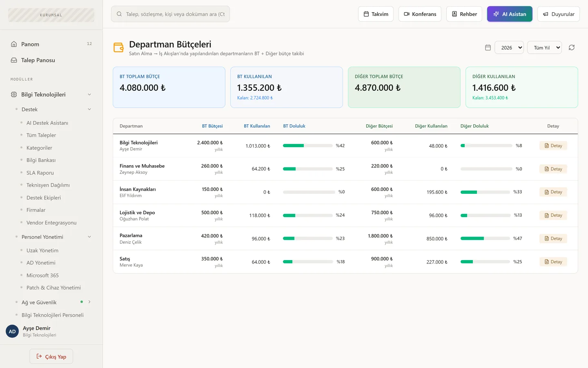Collapse the Personel Yönetimi chevron
Viewport: 588px width, 368px height.
point(89,237)
